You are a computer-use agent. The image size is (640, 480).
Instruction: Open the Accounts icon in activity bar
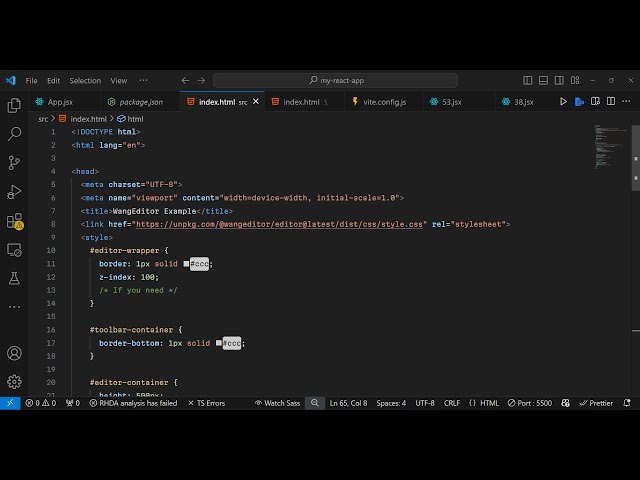tap(14, 353)
